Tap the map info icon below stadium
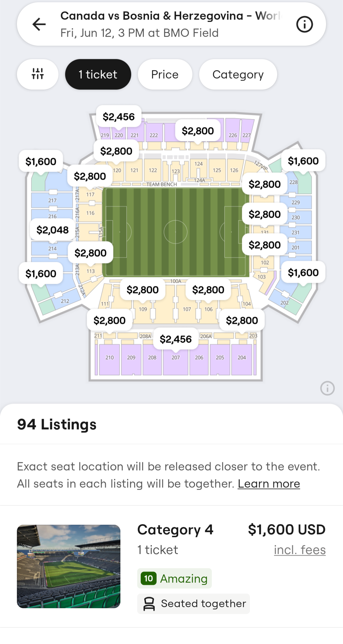343x644 pixels. pyautogui.click(x=327, y=388)
